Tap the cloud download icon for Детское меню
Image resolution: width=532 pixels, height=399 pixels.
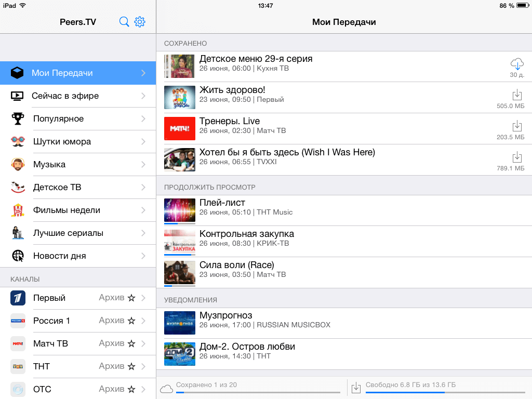(x=517, y=64)
